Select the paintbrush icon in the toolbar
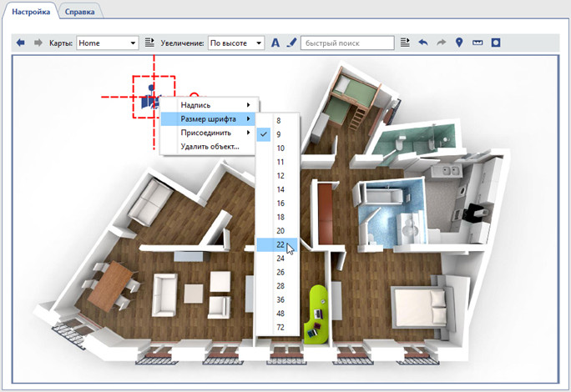This screenshot has height=392, width=571. [x=291, y=43]
